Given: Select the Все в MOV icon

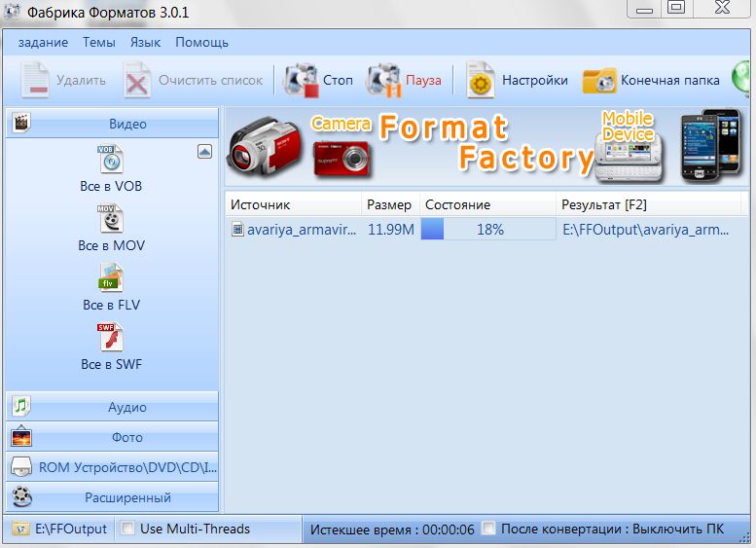Looking at the screenshot, I should (111, 218).
